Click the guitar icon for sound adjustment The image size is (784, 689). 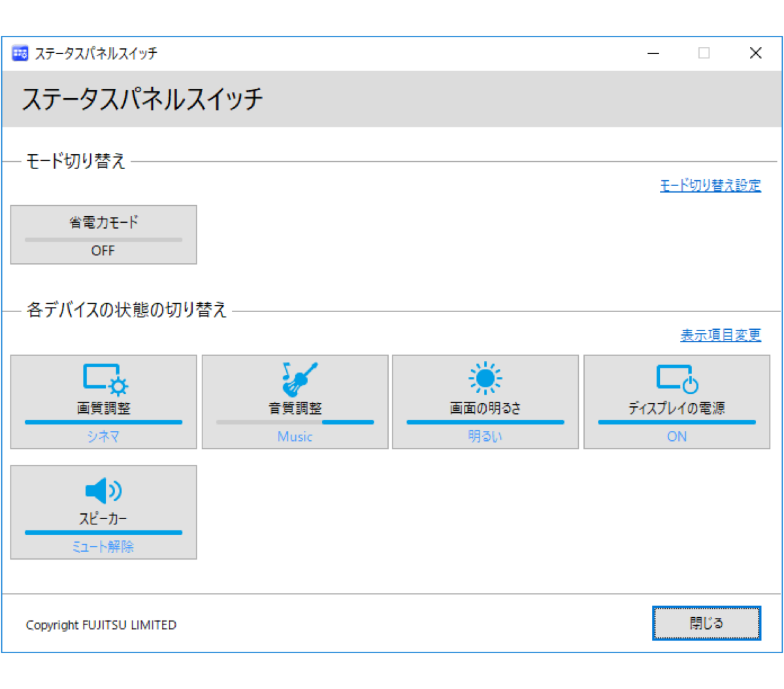(299, 379)
